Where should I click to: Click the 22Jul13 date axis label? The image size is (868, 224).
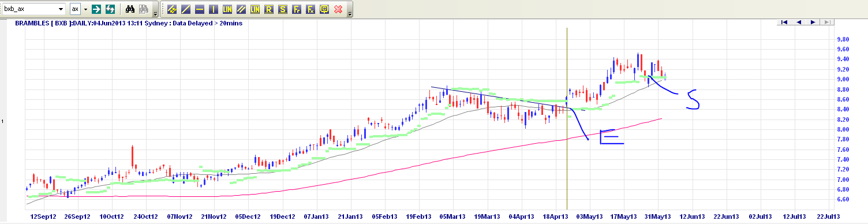pyautogui.click(x=828, y=216)
